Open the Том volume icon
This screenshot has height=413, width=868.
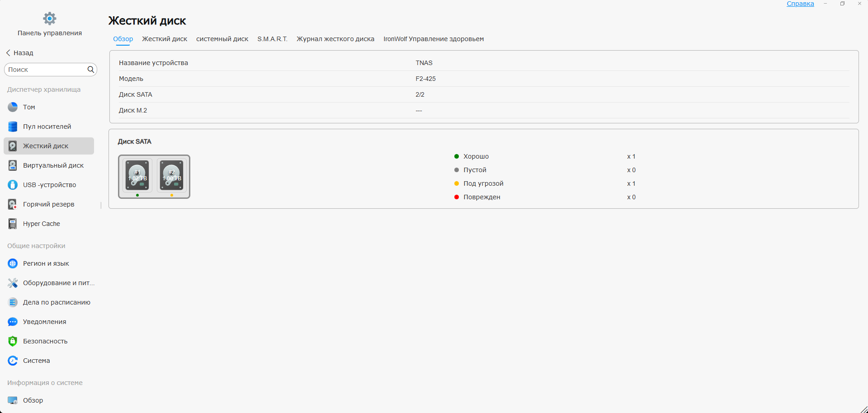click(13, 107)
